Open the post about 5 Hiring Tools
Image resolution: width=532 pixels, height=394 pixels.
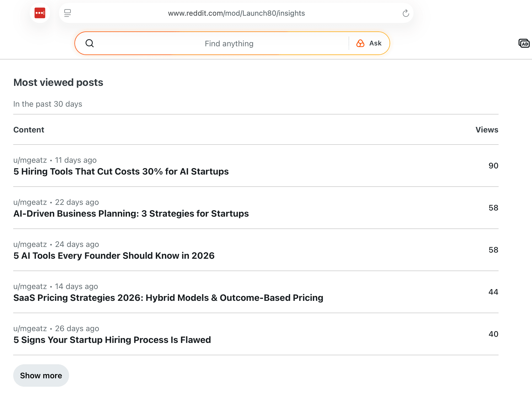[121, 171]
